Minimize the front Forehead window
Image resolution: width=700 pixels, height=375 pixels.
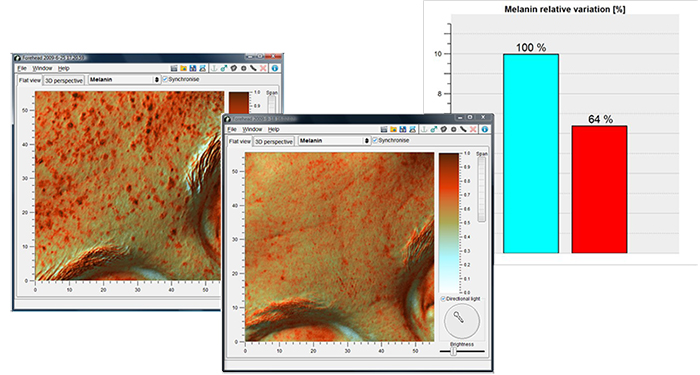(x=460, y=117)
